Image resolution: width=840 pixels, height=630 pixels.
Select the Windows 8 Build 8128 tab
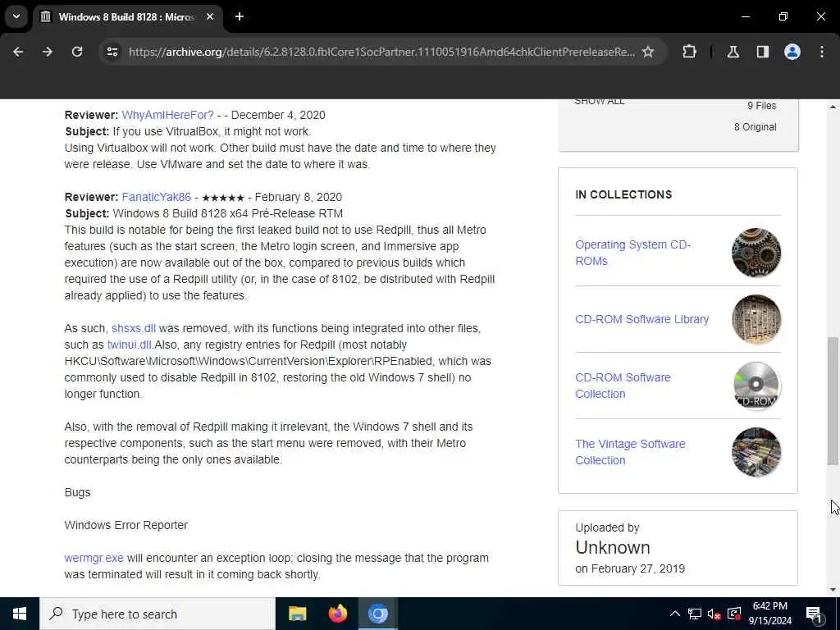click(x=127, y=17)
